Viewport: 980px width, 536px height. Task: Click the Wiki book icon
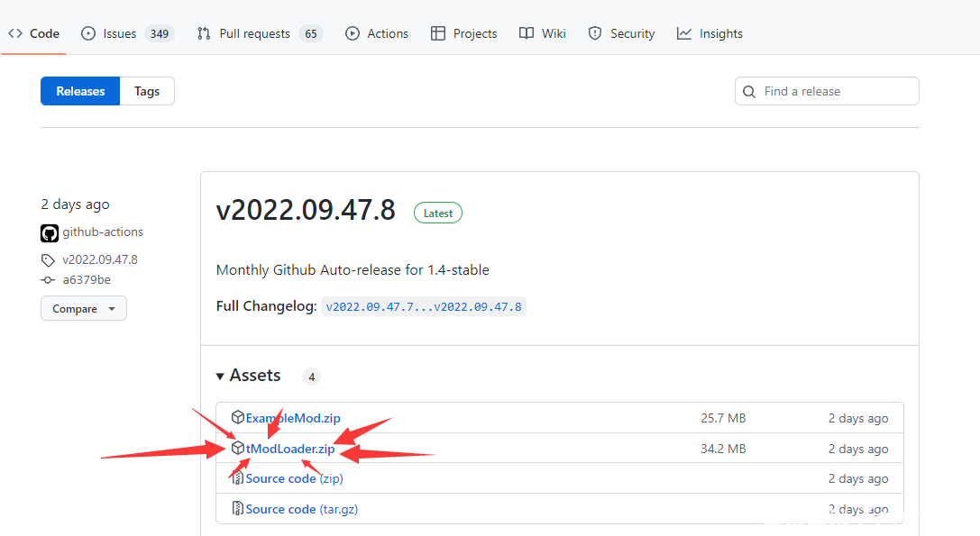click(527, 33)
